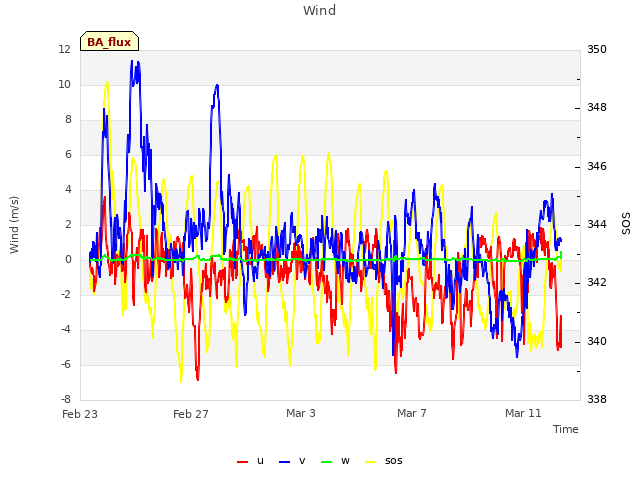Click the red u legend swatch
The image size is (640, 480).
tap(242, 462)
